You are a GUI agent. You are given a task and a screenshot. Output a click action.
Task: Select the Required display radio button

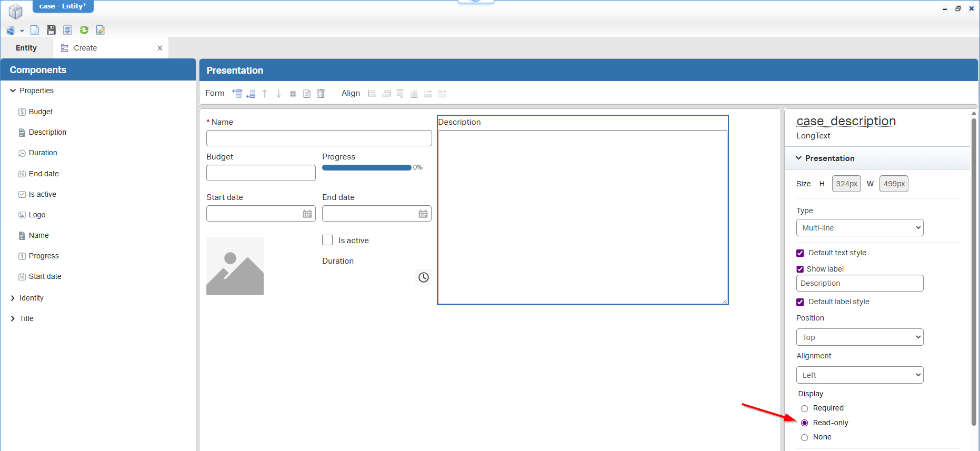(804, 408)
